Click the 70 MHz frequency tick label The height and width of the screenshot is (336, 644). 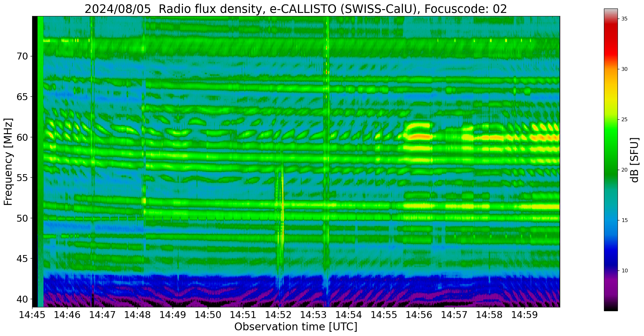click(22, 56)
